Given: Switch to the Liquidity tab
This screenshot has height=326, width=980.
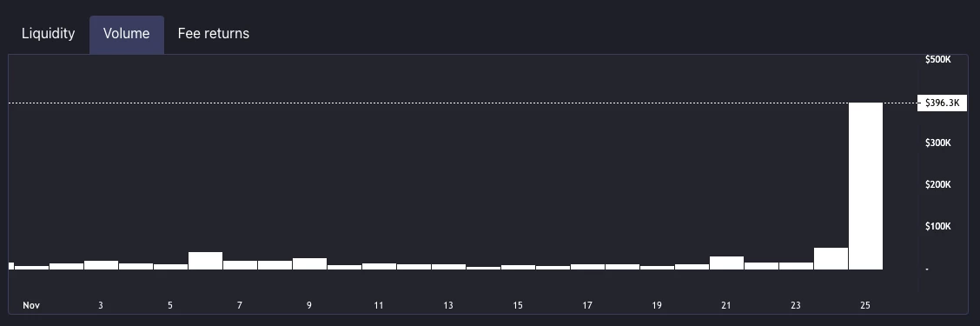Looking at the screenshot, I should pos(48,34).
